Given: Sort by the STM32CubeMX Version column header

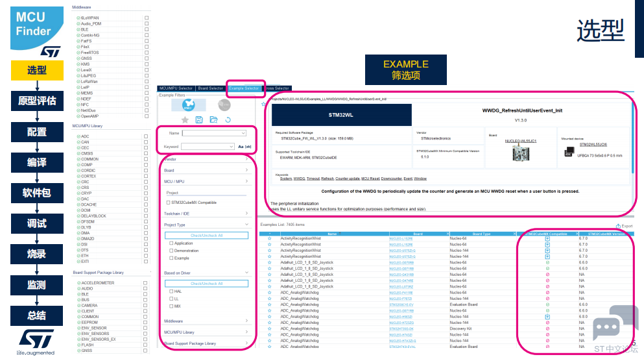Looking at the screenshot, I should [x=606, y=234].
